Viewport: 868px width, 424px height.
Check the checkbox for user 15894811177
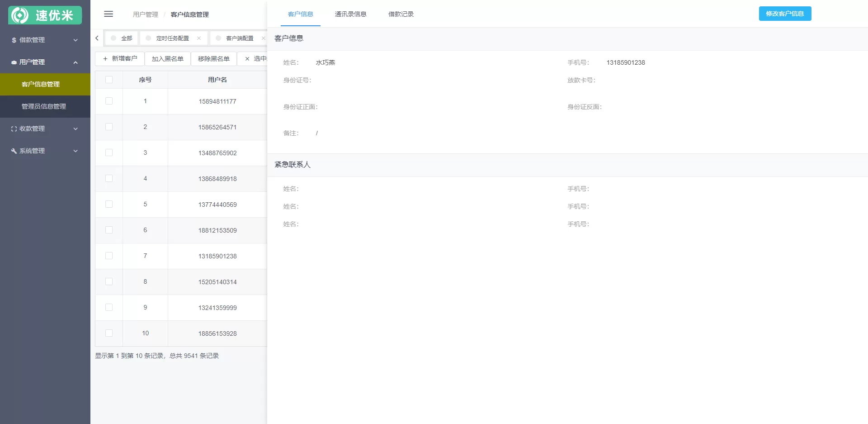pyautogui.click(x=109, y=101)
